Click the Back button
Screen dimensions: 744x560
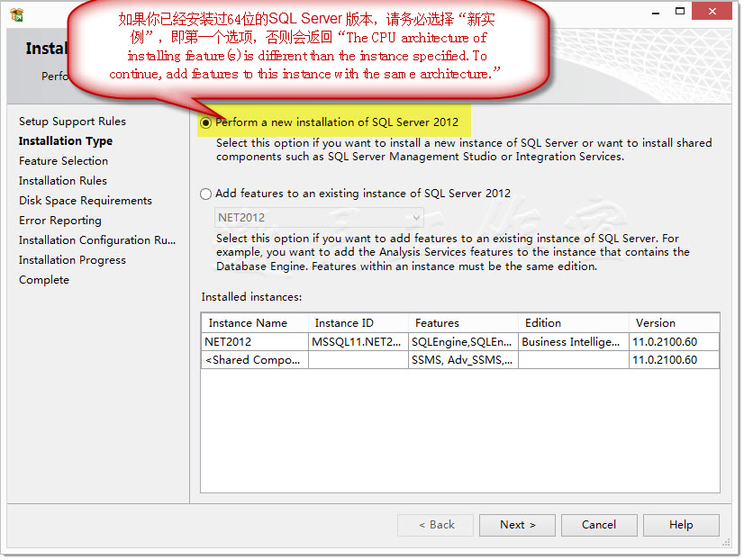point(436,525)
